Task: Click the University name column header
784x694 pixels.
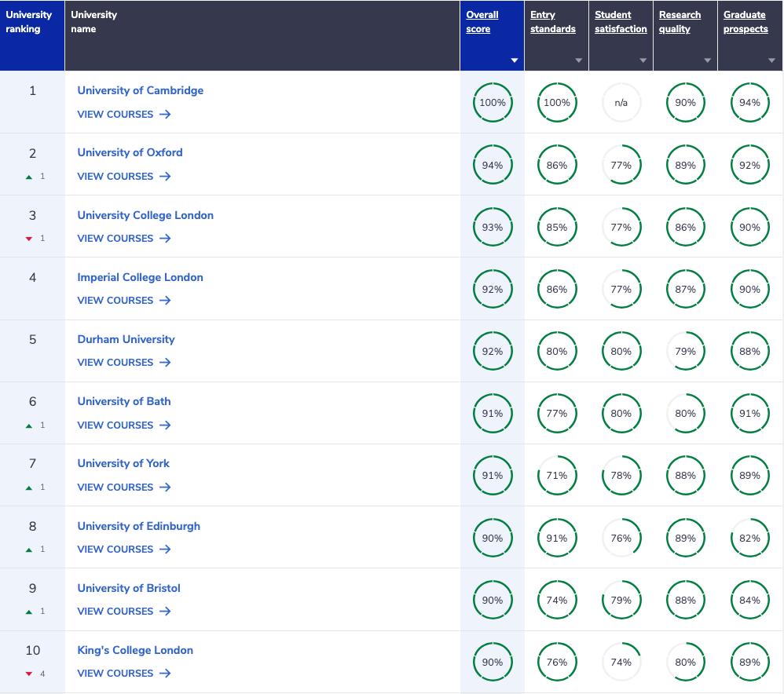Action: coord(262,35)
